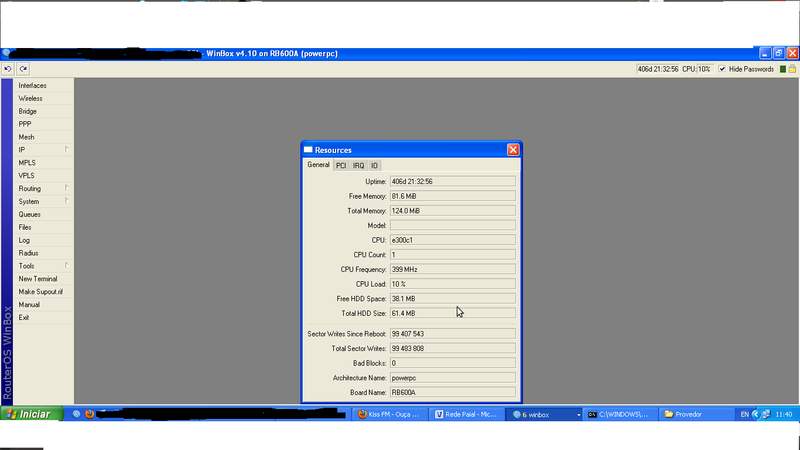Click the EN language indicator in system tray
This screenshot has width=800, height=450.
pyautogui.click(x=744, y=414)
